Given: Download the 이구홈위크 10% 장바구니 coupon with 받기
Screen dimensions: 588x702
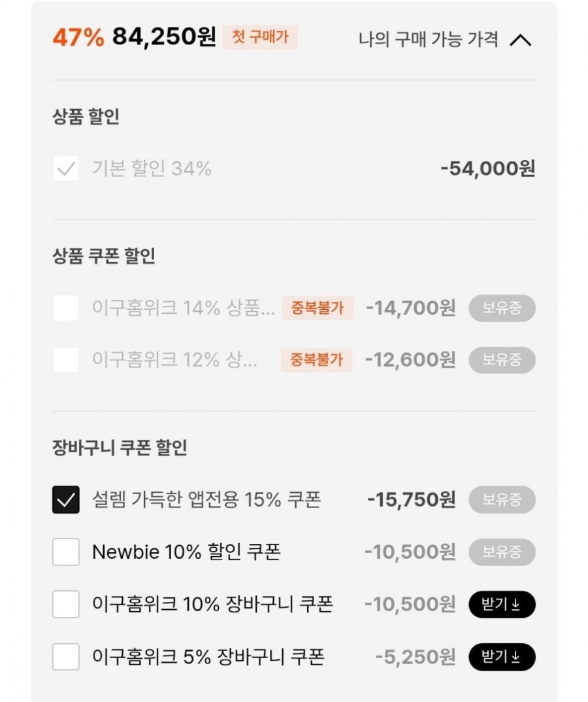Looking at the screenshot, I should click(502, 604).
